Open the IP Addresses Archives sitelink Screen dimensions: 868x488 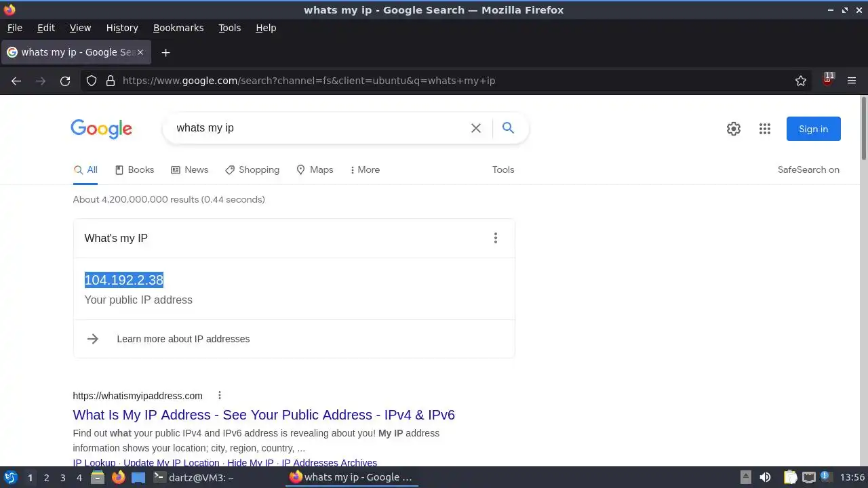point(329,463)
